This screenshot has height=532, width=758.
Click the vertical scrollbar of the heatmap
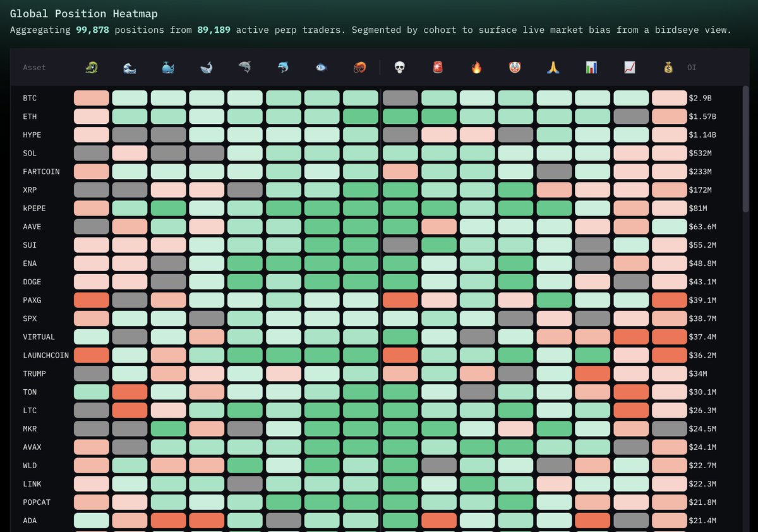click(745, 149)
